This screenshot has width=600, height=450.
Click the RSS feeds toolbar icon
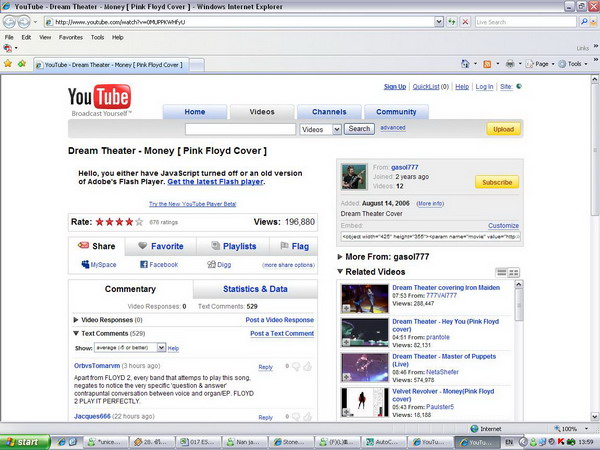pos(487,64)
